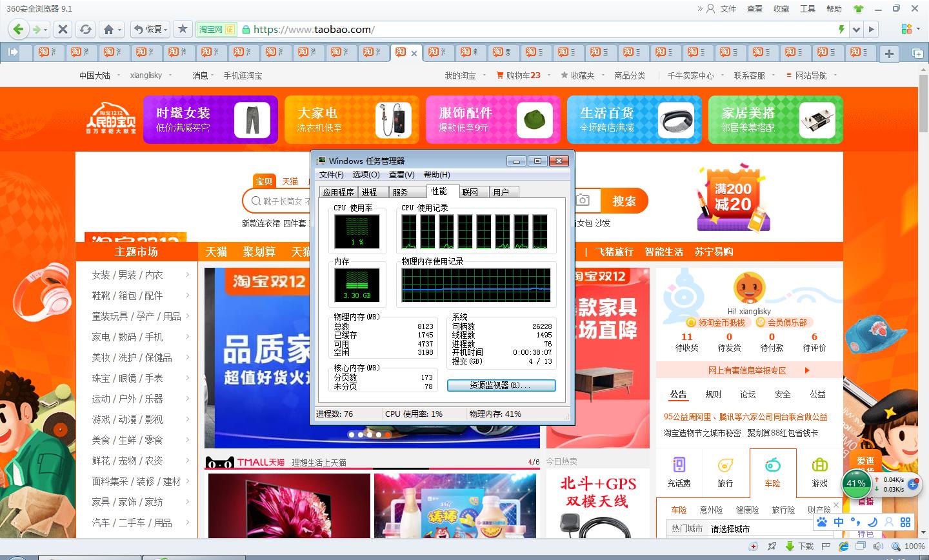
Task: Click the extensions grid icon in toolbar
Action: tap(906, 29)
